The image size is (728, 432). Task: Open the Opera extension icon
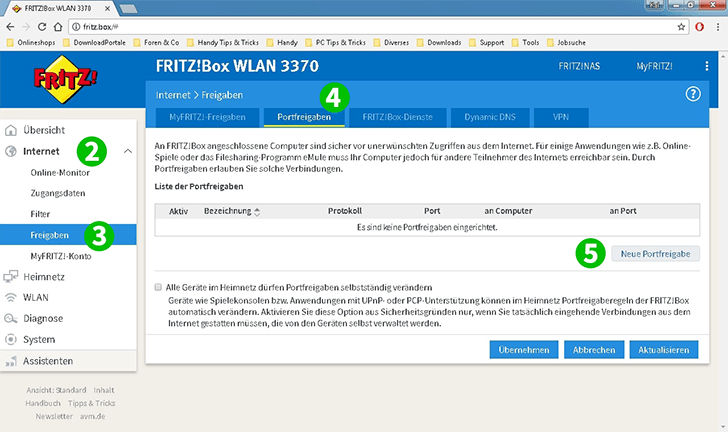point(699,27)
